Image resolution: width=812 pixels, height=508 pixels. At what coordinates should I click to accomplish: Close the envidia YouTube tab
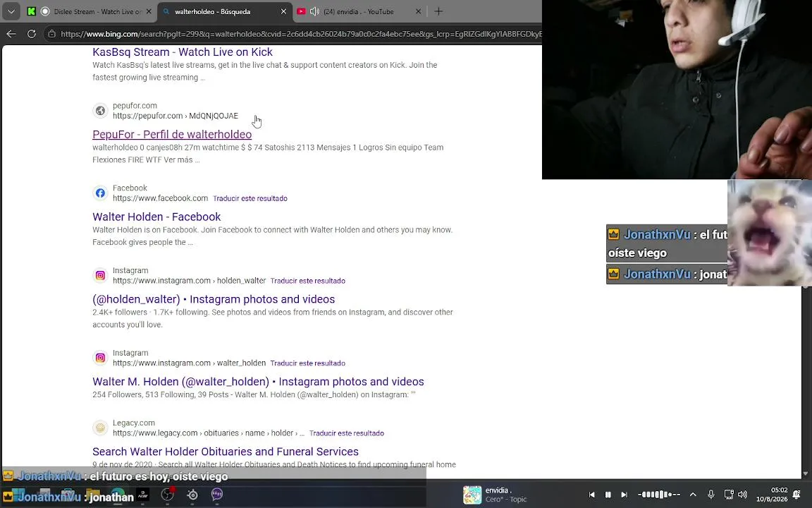click(419, 11)
